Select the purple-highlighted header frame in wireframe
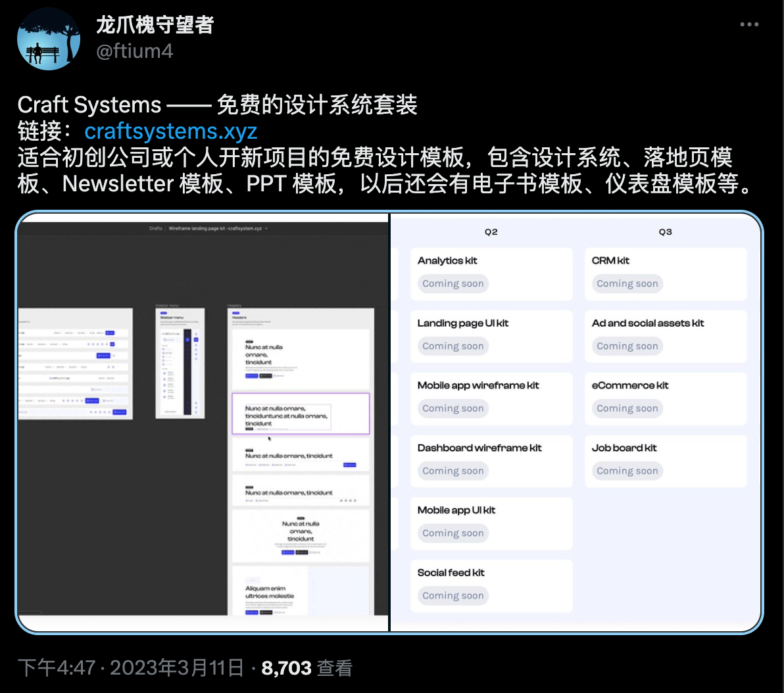 click(301, 414)
